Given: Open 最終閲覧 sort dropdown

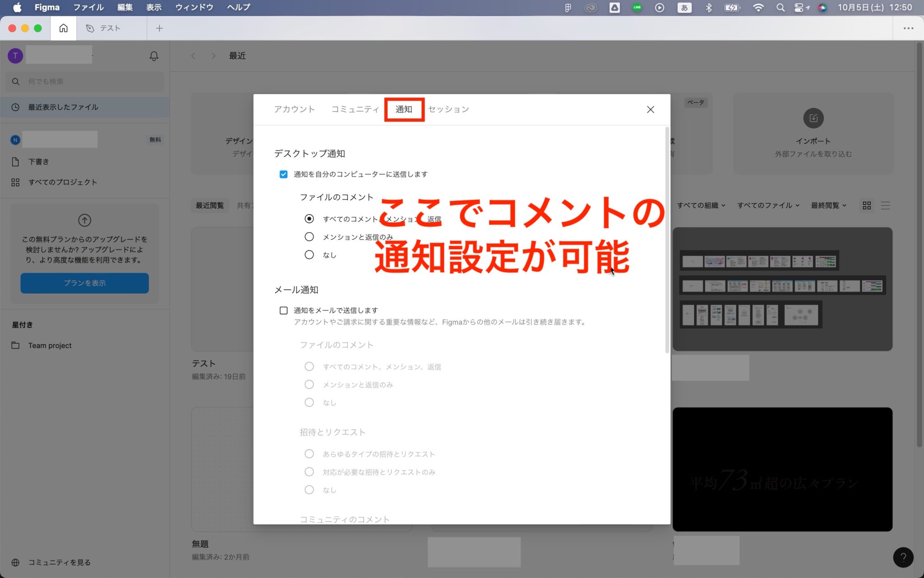Looking at the screenshot, I should click(x=828, y=205).
